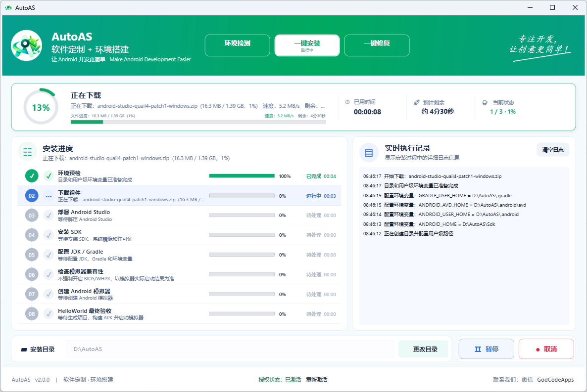Click the AutoAS Android robot logo
This screenshot has height=392, width=587.
pos(26,45)
